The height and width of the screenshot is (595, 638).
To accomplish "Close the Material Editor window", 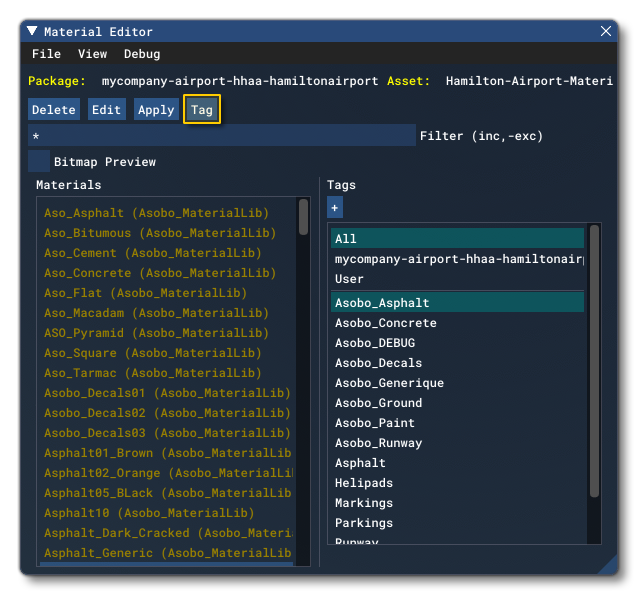I will 605,31.
